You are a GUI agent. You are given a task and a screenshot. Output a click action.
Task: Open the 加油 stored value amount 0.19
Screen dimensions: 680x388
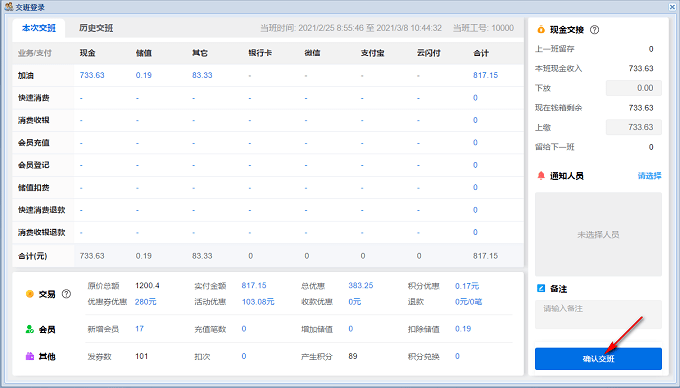tap(144, 75)
